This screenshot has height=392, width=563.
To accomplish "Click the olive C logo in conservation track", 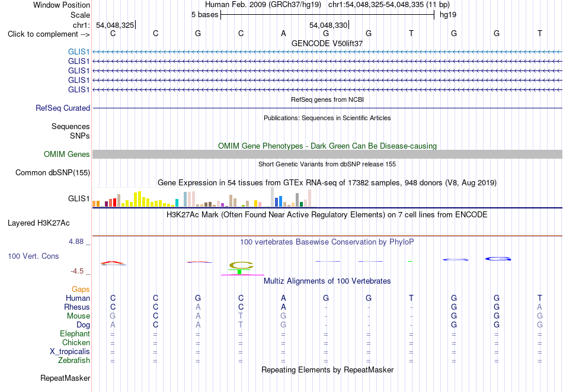I will [x=241, y=265].
